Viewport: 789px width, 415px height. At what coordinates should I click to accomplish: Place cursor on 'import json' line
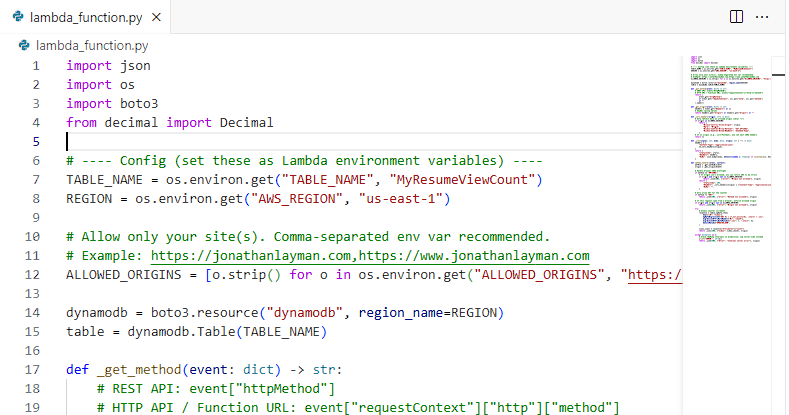[108, 66]
